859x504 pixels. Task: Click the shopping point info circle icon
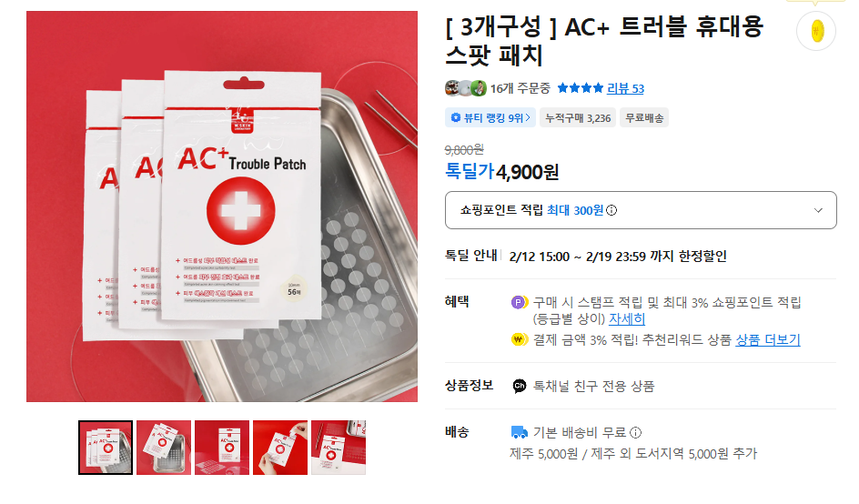coord(611,210)
